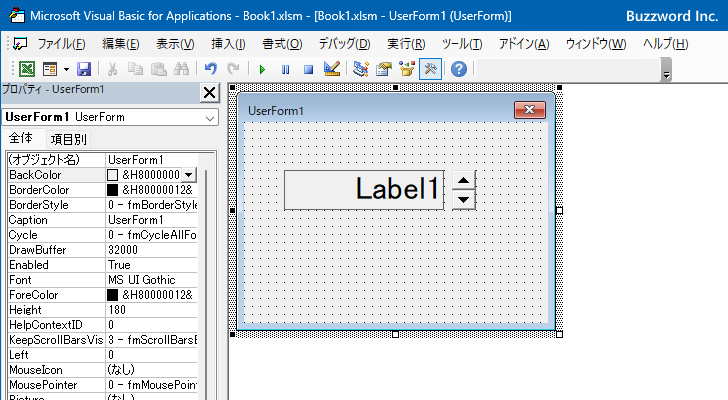Toggle the Toolbox icon
The height and width of the screenshot is (400, 728).
[x=430, y=69]
